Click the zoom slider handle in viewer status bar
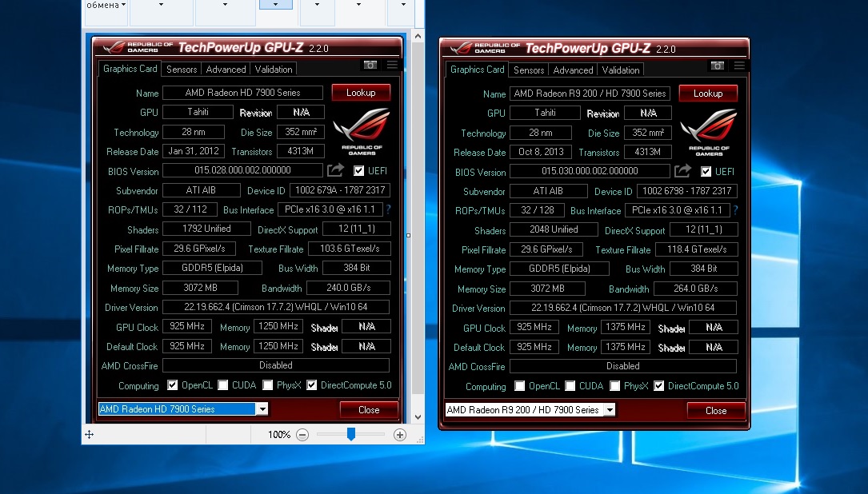 coord(351,434)
